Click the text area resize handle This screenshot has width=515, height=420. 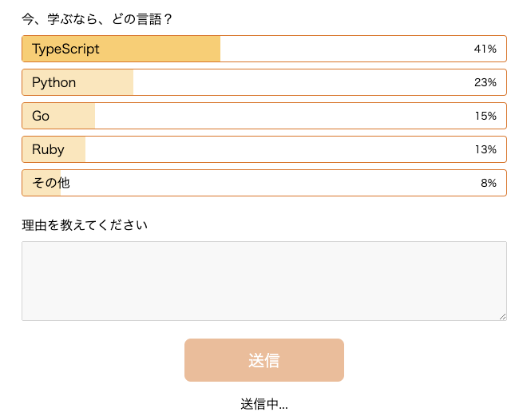click(x=502, y=316)
